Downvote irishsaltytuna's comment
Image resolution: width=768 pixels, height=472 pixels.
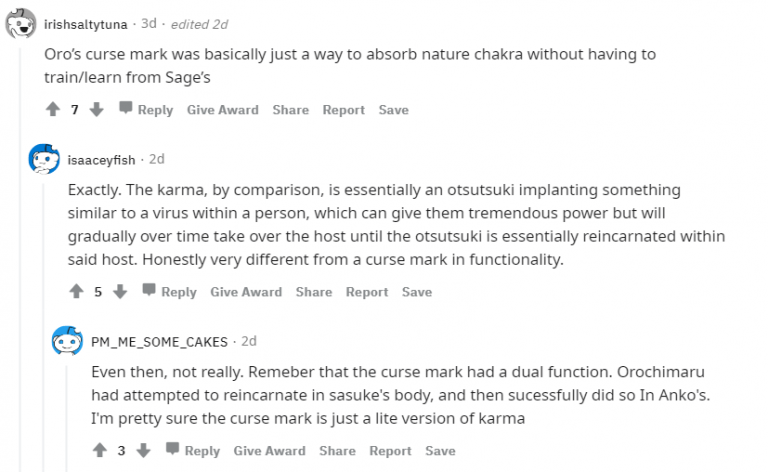[x=97, y=110]
